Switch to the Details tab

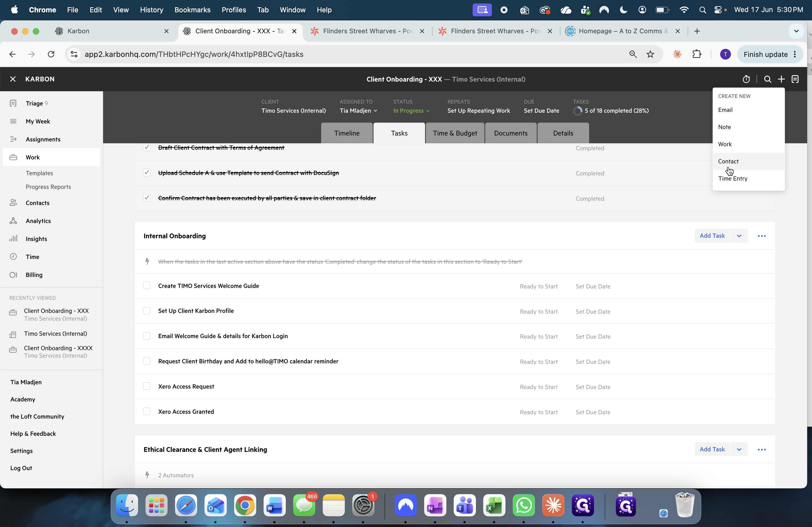563,133
